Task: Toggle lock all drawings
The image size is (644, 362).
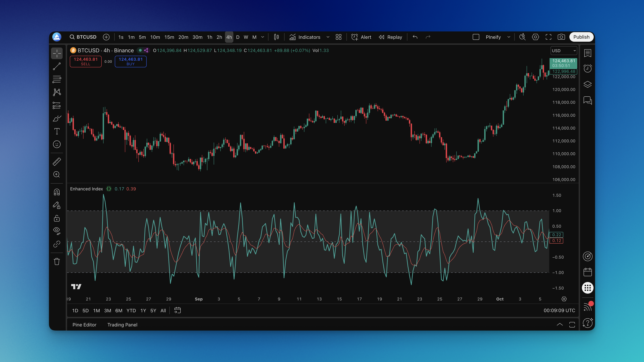Action: point(57,218)
